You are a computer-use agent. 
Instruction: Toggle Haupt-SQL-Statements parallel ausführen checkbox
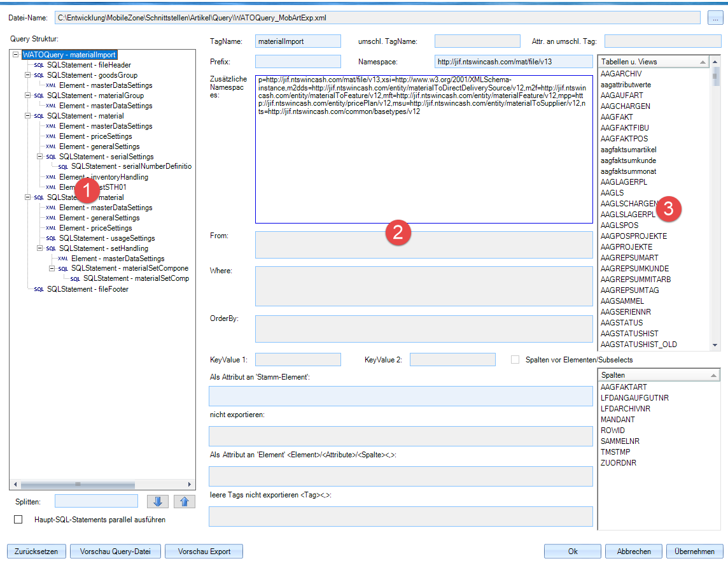click(x=18, y=519)
